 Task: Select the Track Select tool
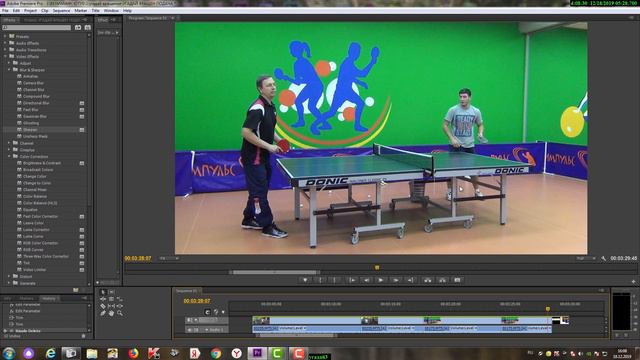tap(111, 292)
